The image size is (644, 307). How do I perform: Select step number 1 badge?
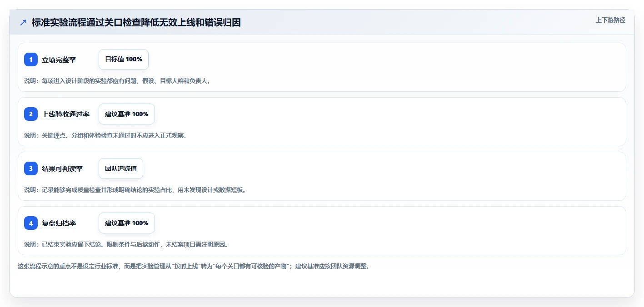[x=31, y=59]
